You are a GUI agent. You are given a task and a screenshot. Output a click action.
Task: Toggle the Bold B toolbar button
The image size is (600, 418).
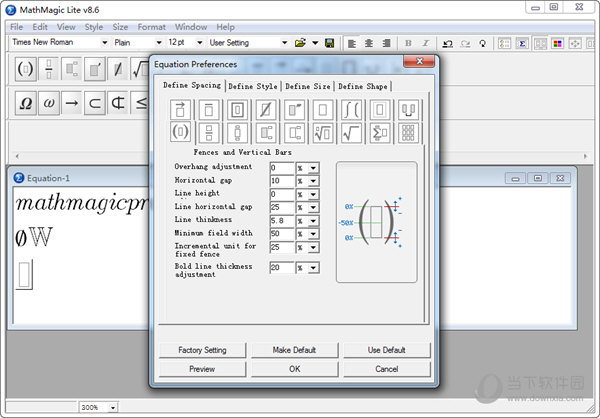(x=408, y=43)
